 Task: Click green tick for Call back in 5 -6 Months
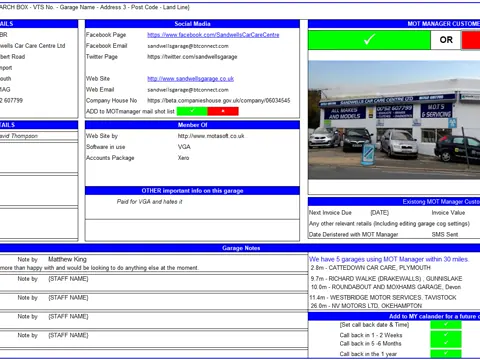pyautogui.click(x=446, y=343)
